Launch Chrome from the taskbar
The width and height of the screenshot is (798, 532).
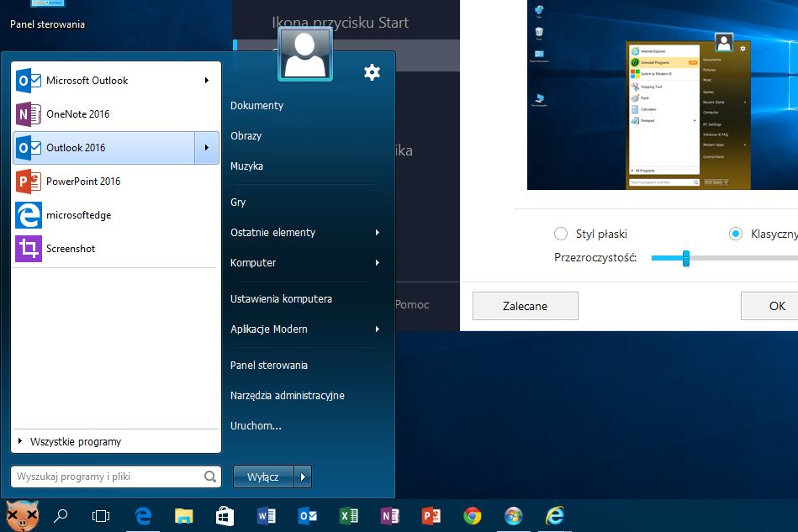[x=473, y=516]
